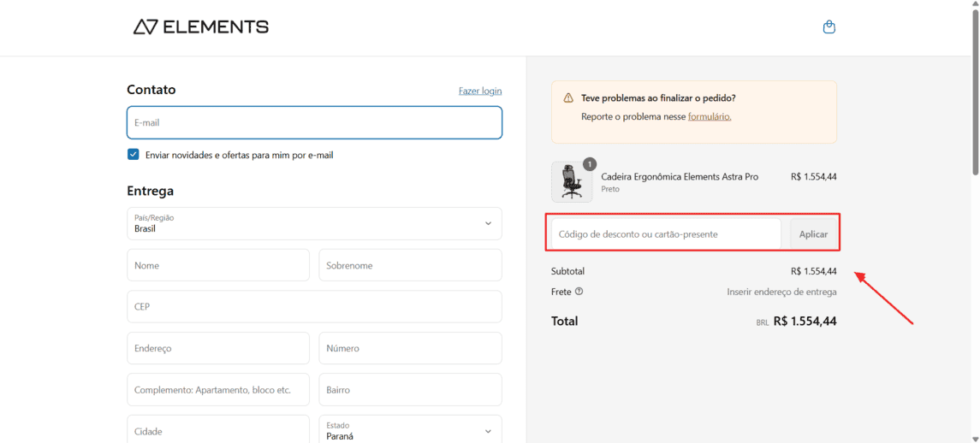Image resolution: width=980 pixels, height=443 pixels.
Task: Open the País/Região dropdown
Action: [314, 224]
